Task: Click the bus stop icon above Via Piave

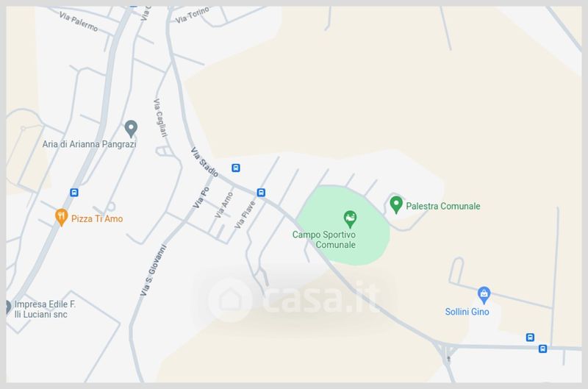Action: coord(261,193)
